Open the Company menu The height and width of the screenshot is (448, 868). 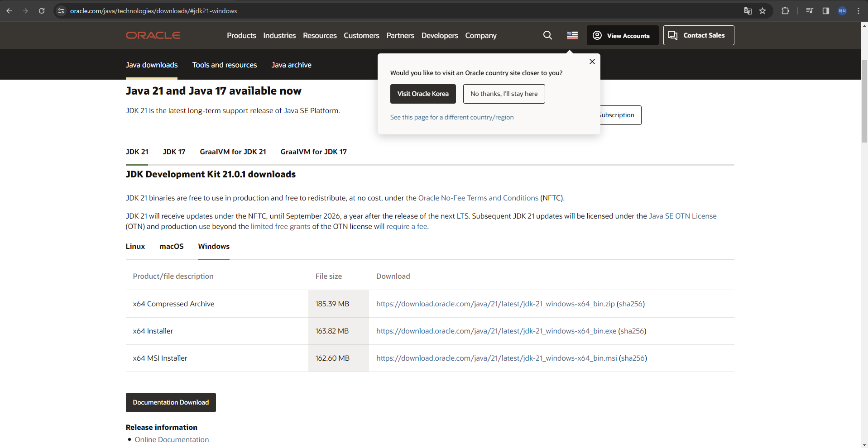tap(481, 35)
